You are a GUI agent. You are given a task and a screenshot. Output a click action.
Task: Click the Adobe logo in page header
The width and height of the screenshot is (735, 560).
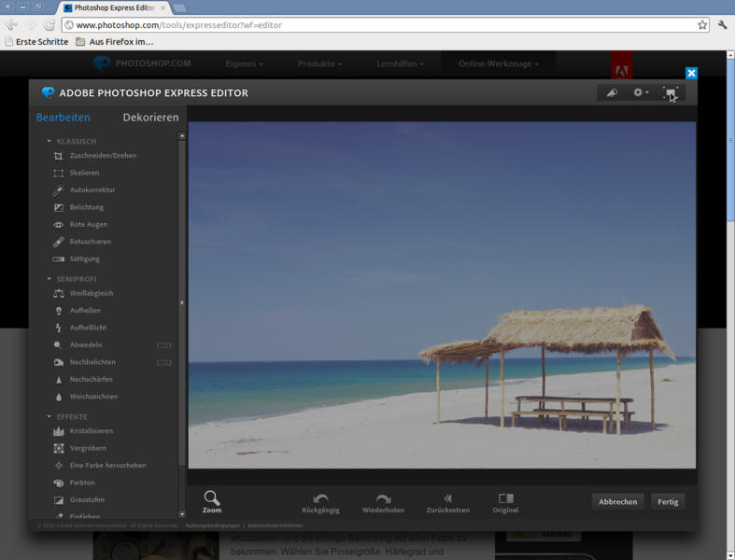click(x=622, y=65)
